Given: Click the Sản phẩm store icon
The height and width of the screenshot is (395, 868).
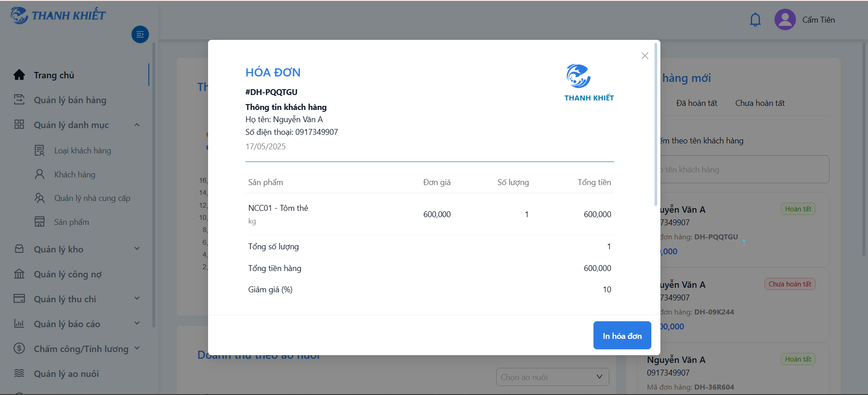Looking at the screenshot, I should (x=40, y=222).
